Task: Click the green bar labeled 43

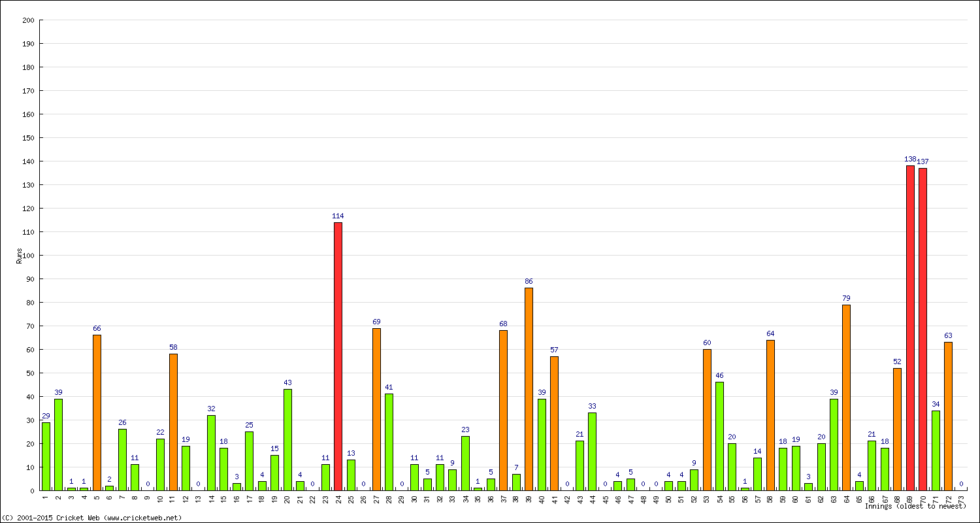Action: [x=287, y=439]
